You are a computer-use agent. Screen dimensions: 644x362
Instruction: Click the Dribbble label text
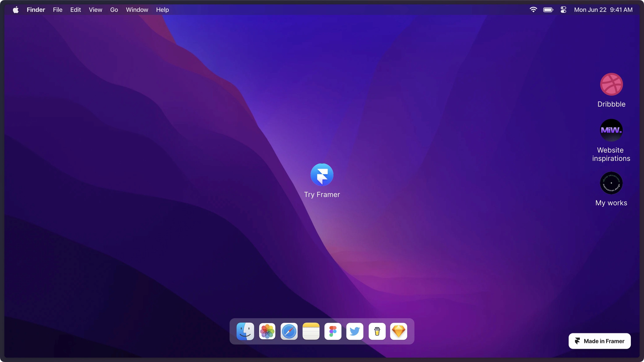(x=612, y=104)
